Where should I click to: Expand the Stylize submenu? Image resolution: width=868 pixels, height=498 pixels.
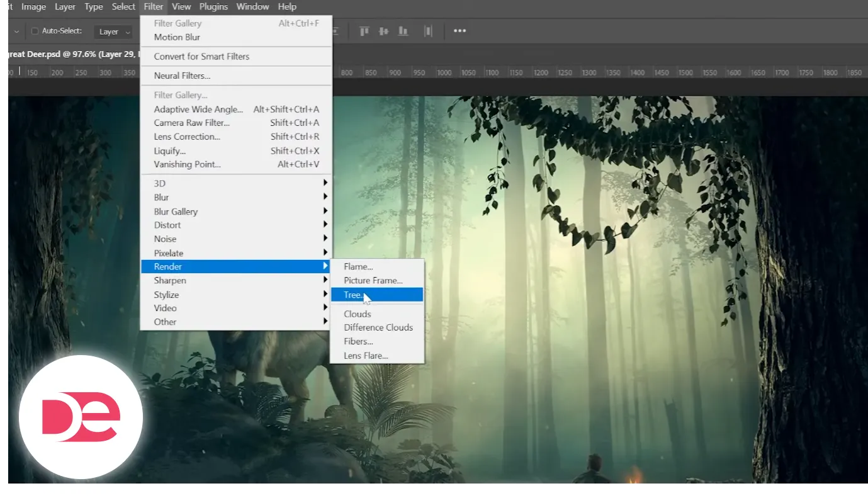pos(236,295)
